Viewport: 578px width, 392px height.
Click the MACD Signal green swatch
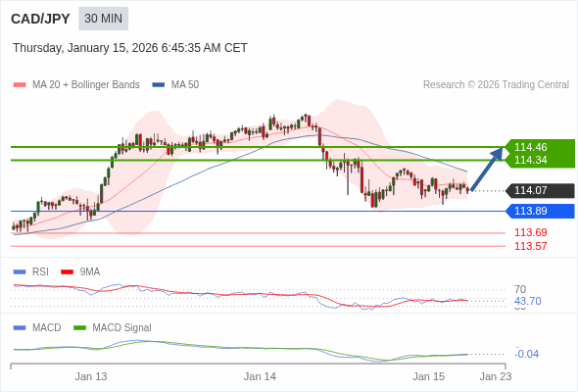pos(79,328)
